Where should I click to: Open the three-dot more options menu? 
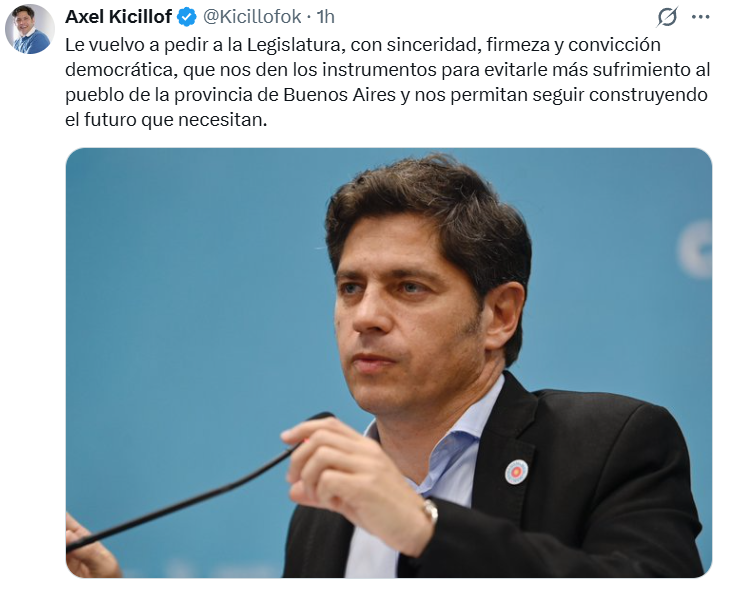point(700,17)
